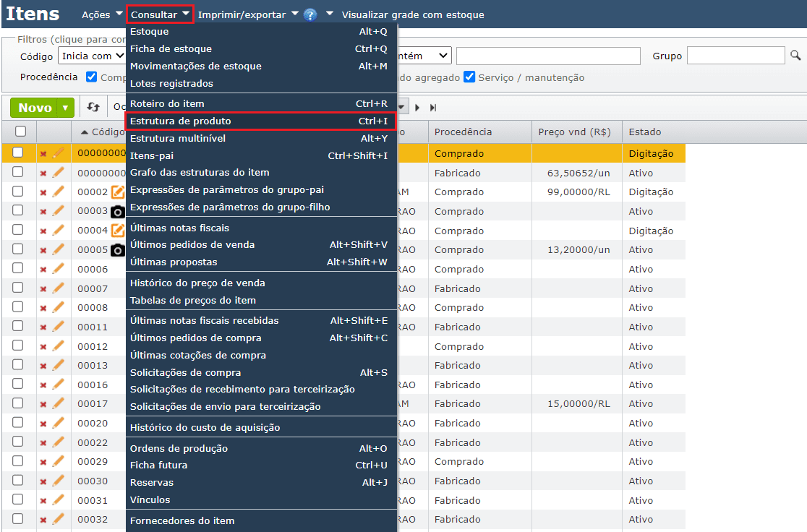Screen dimensions: 807x532
Task: Click Visualizar grade com estoque link
Action: coord(413,14)
